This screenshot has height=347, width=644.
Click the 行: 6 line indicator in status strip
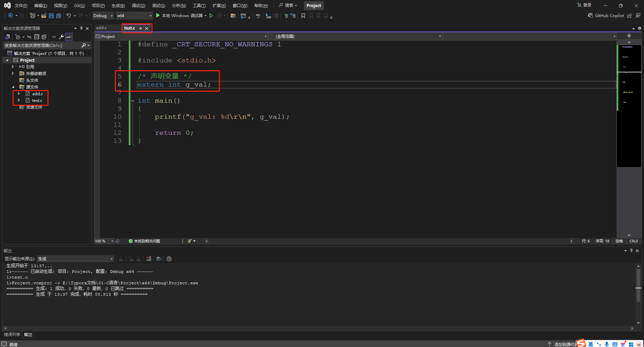pos(586,241)
